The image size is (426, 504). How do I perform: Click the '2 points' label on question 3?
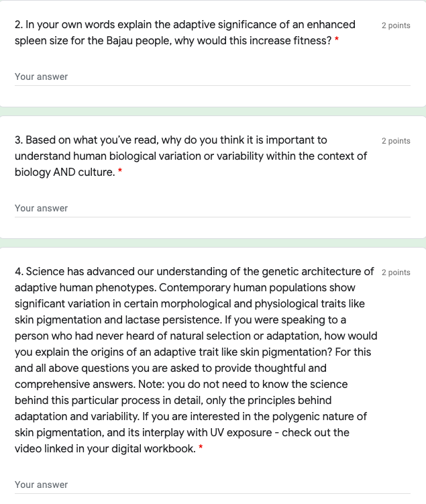[x=396, y=141]
